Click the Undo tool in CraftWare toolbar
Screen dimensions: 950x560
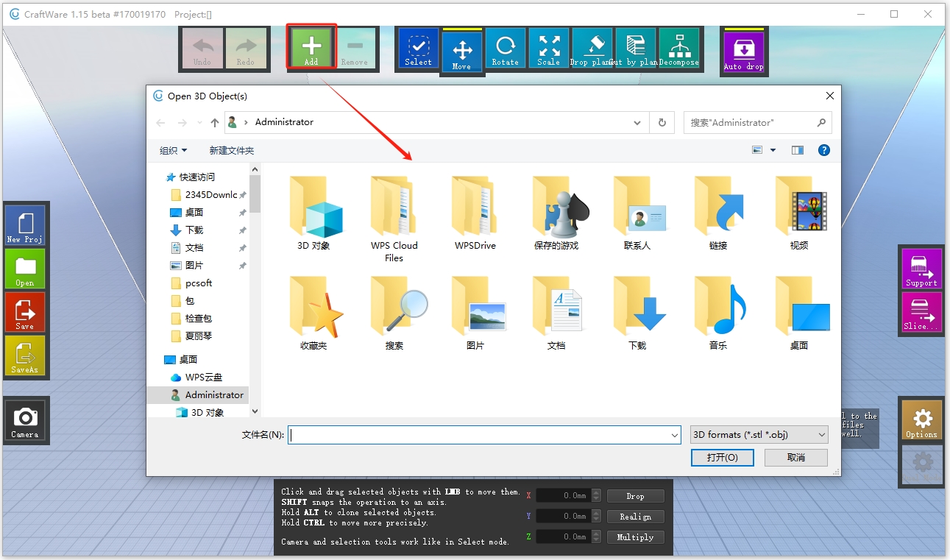click(202, 49)
